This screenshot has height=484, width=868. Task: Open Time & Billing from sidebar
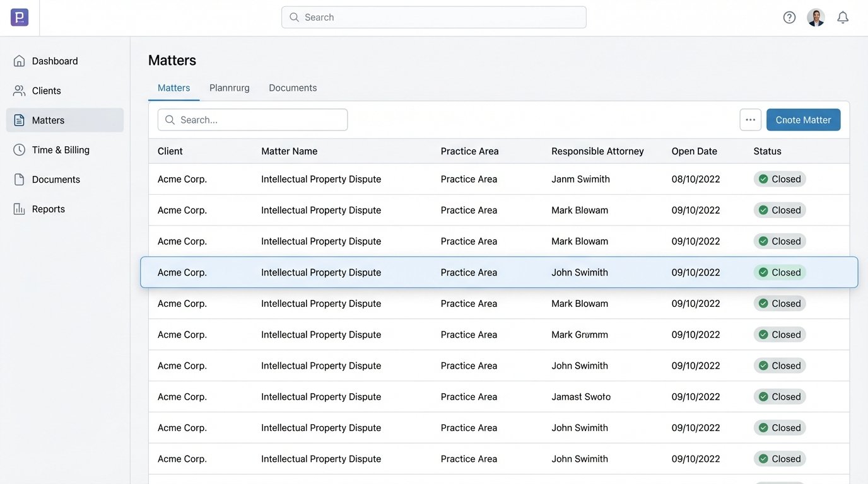tap(60, 150)
